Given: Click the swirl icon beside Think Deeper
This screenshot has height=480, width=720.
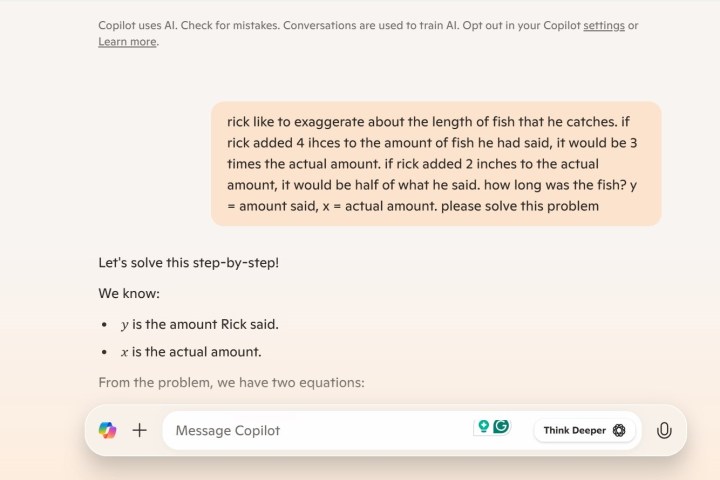Looking at the screenshot, I should (x=619, y=430).
